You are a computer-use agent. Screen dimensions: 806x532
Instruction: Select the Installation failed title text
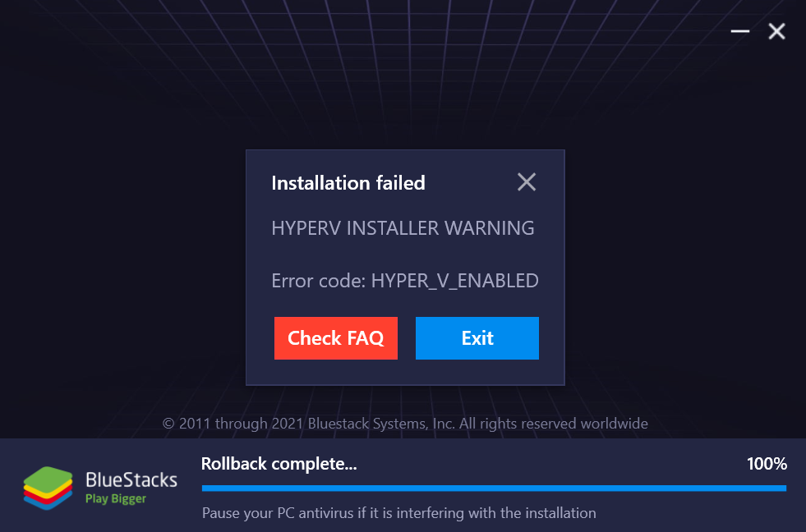[x=348, y=183]
